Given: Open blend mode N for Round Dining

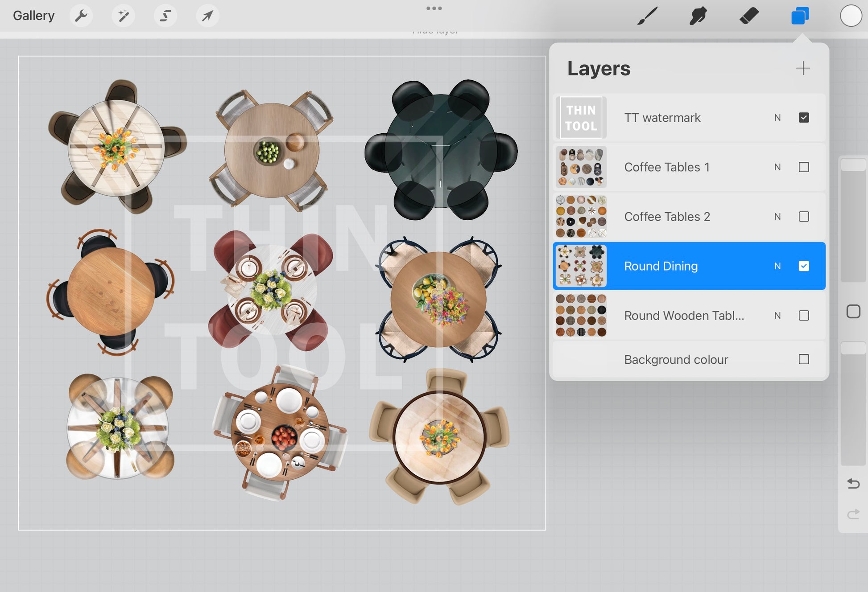Looking at the screenshot, I should (777, 266).
